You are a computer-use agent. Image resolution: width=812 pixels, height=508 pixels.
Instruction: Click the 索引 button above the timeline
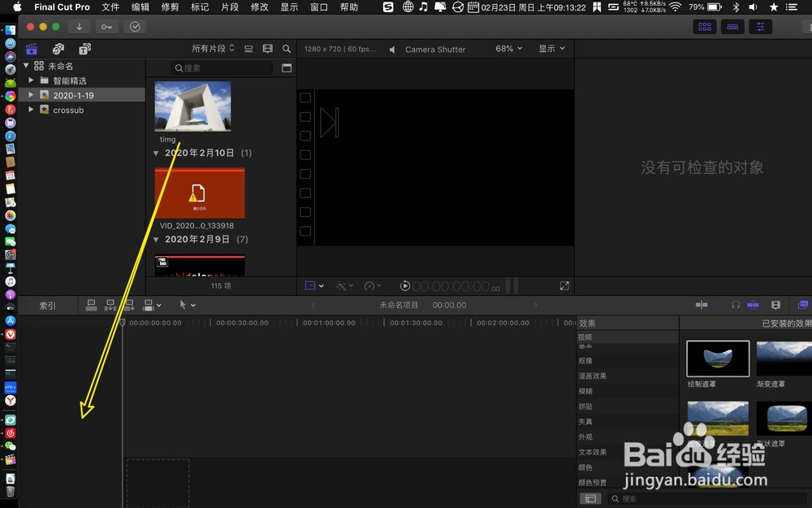coord(47,305)
